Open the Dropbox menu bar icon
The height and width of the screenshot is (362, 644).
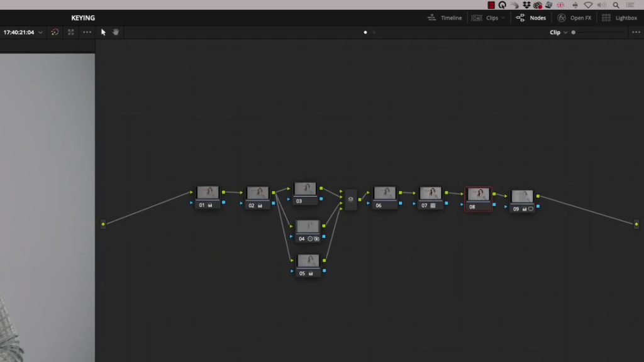point(526,5)
